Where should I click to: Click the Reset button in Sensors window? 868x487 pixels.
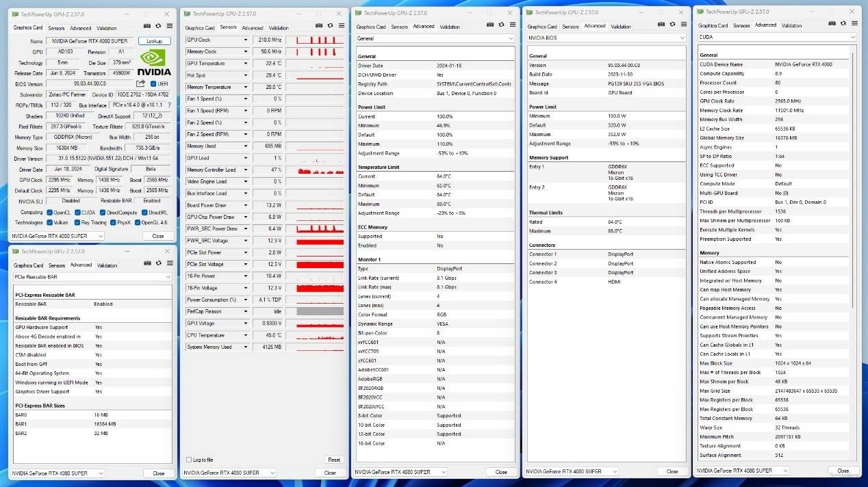point(333,460)
